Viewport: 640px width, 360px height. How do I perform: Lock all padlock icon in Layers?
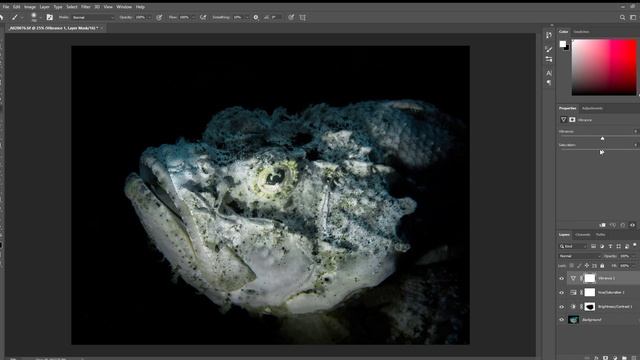click(x=602, y=266)
